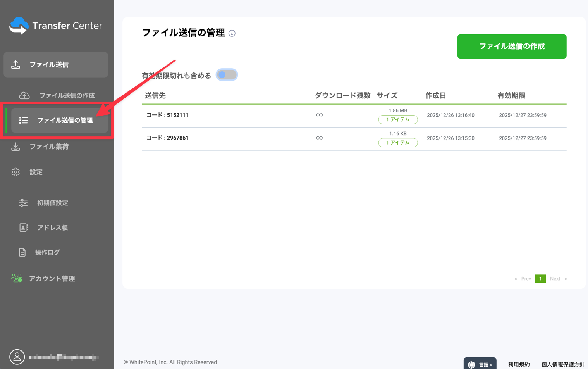This screenshot has height=369, width=588.
Task: Click the info icon beside ファイル送信の管理 heading
Action: point(232,34)
